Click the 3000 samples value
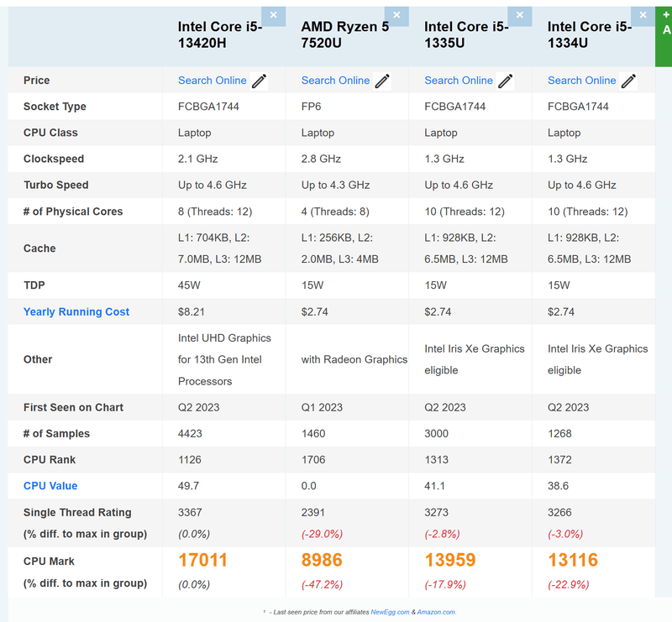Image resolution: width=672 pixels, height=622 pixels. pyautogui.click(x=436, y=433)
